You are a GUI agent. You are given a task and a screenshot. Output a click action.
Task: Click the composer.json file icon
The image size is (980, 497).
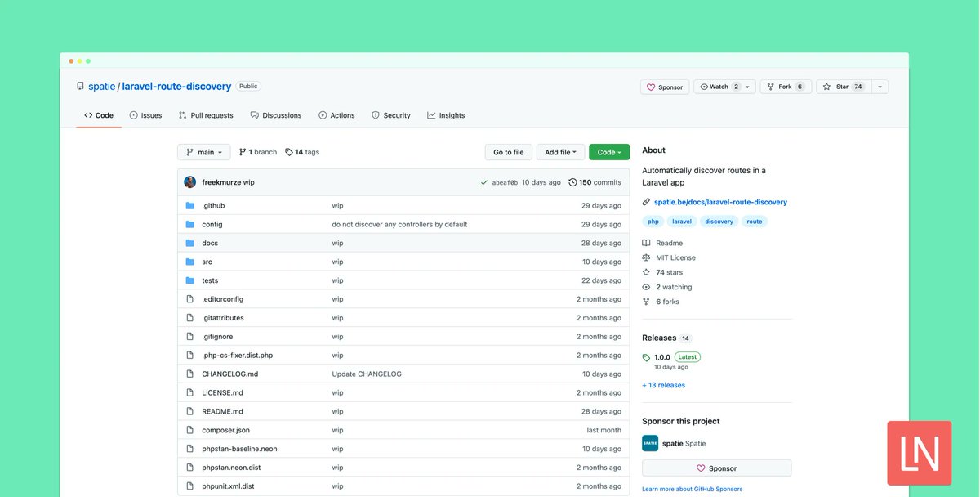190,430
